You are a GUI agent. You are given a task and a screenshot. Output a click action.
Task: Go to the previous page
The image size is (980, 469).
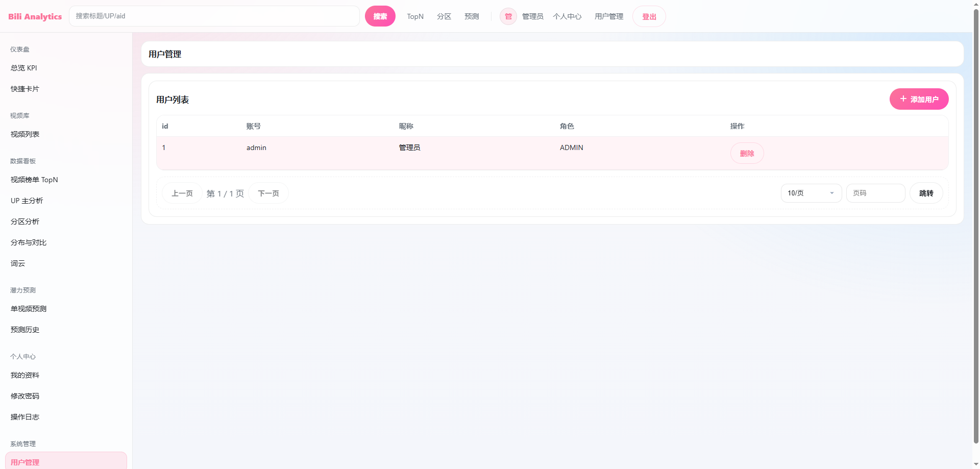(182, 193)
